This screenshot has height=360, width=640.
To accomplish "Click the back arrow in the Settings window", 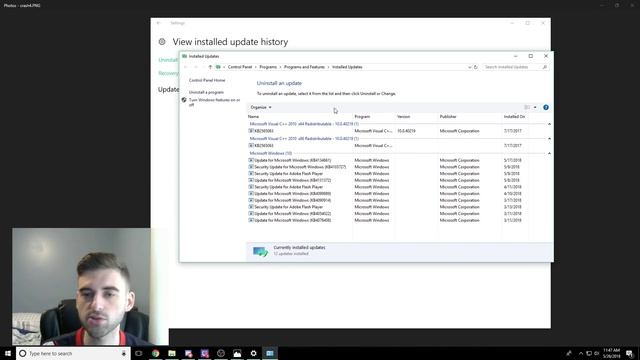I will 158,23.
